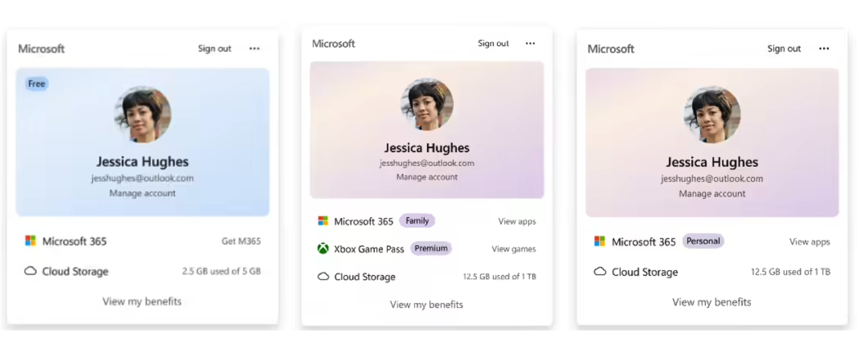
Task: Click the Cloud Storage cloud icon on the Free card
Action: pyautogui.click(x=31, y=271)
